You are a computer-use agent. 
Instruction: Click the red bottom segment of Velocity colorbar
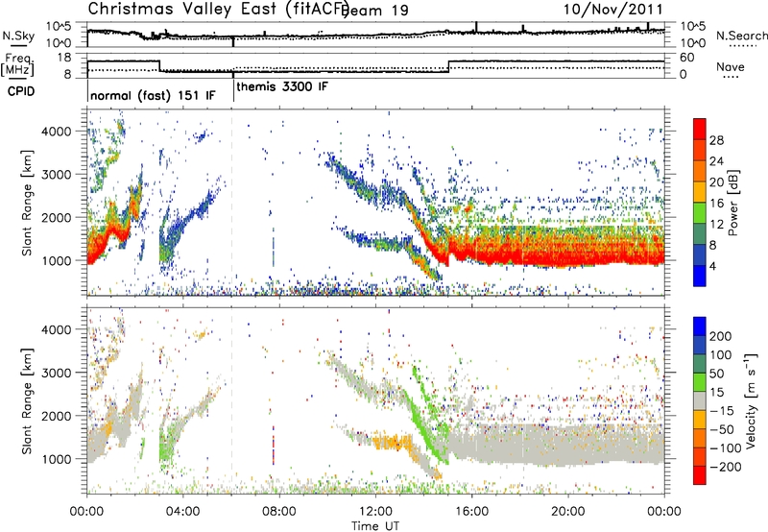point(700,475)
